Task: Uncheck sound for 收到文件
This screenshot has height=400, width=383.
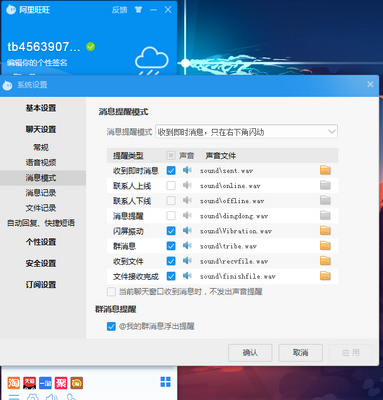Action: [171, 261]
